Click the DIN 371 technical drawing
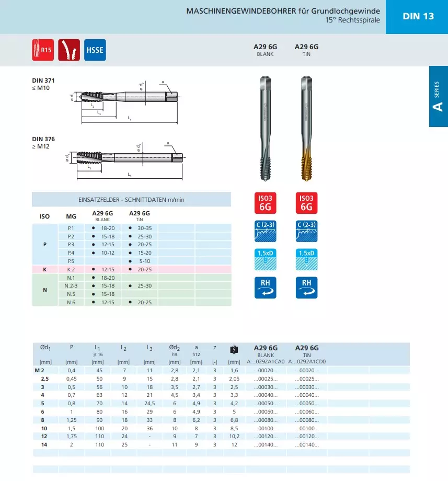448x481 pixels. coord(128,99)
